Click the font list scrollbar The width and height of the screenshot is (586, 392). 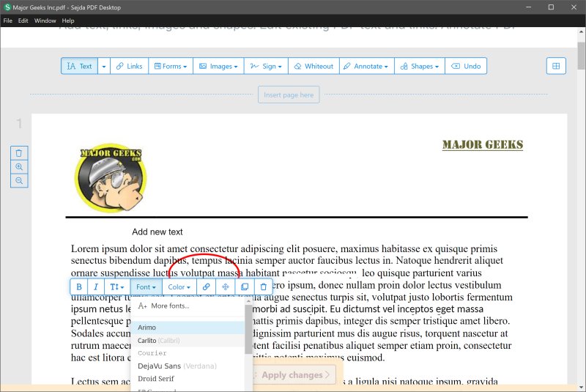point(248,329)
